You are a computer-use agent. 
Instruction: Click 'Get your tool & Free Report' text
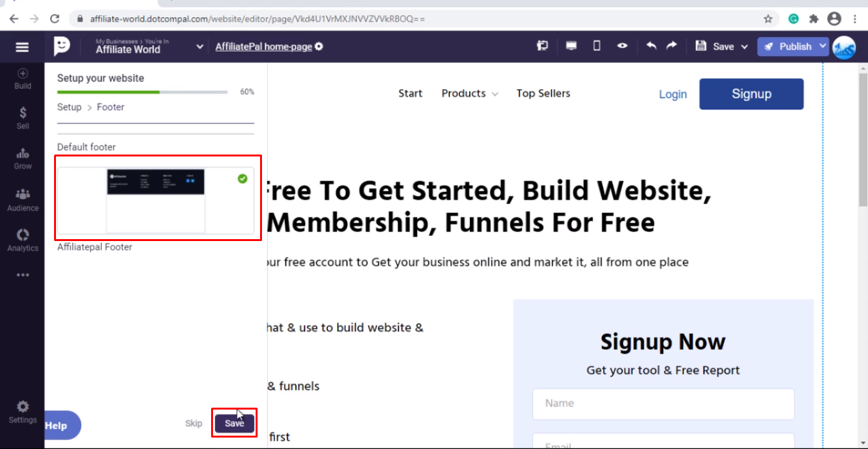663,370
